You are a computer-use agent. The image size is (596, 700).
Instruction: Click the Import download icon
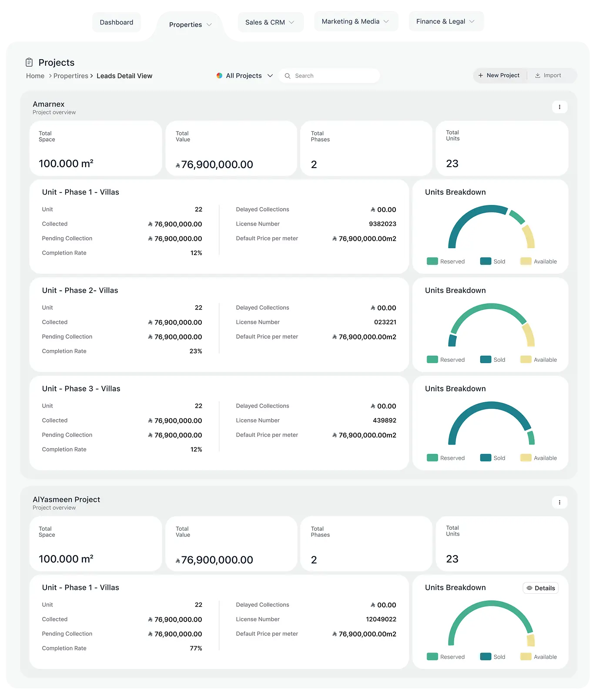(x=538, y=75)
